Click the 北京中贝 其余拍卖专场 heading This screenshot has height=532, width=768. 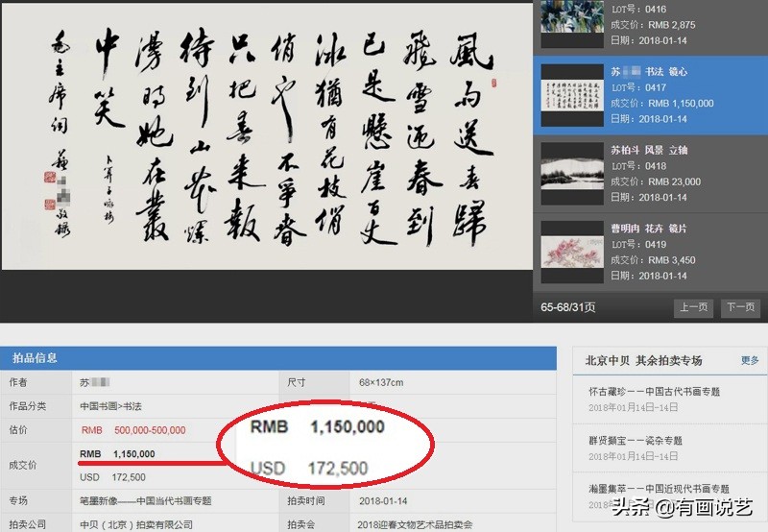click(643, 361)
